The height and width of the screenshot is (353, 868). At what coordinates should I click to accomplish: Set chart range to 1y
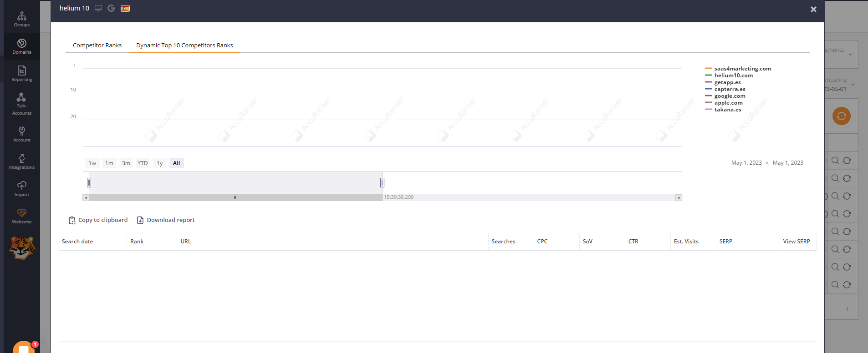click(160, 163)
